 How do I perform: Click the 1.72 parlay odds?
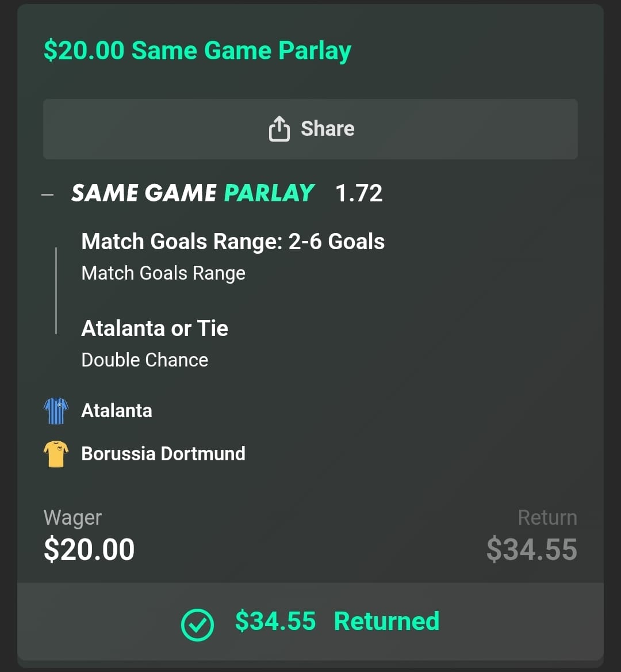(x=358, y=194)
